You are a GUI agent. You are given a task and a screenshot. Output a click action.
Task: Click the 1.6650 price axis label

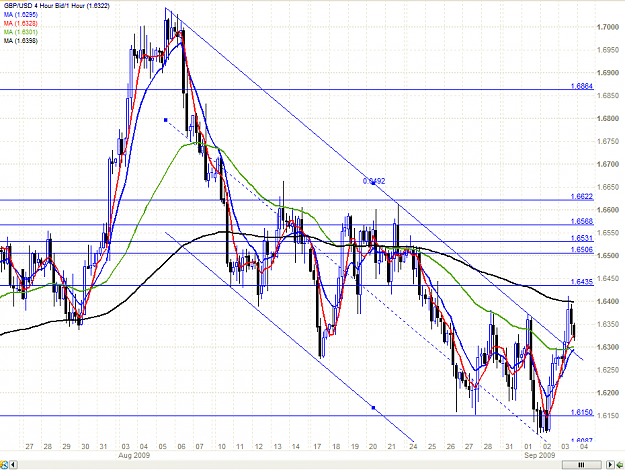click(x=608, y=187)
